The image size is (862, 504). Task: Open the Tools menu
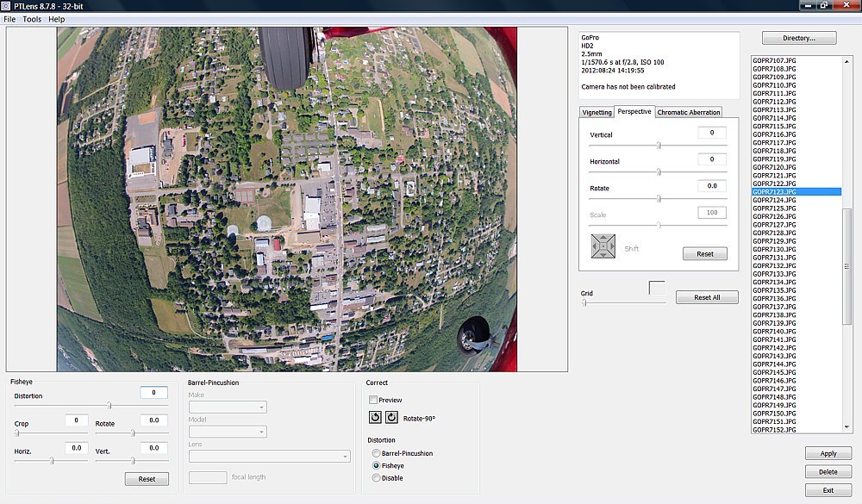[x=32, y=19]
